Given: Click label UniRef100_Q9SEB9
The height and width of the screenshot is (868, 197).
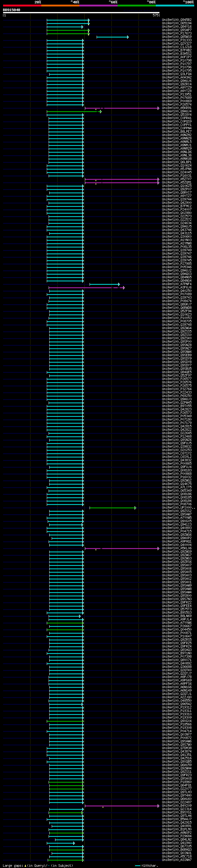Looking at the screenshot, I should [x=172, y=355].
